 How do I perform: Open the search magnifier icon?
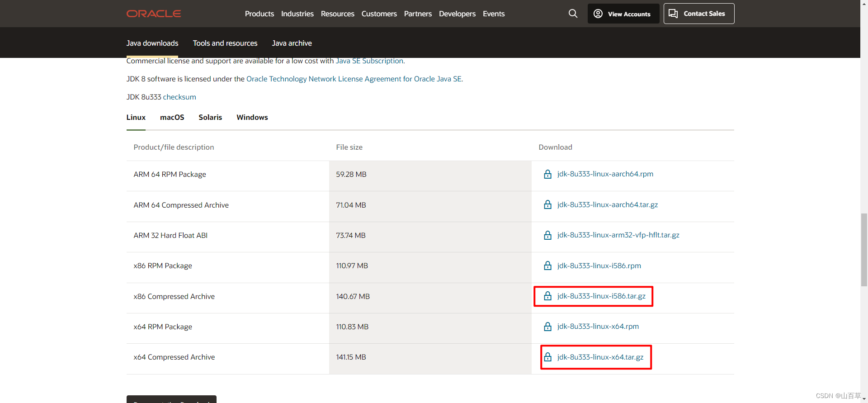(573, 14)
